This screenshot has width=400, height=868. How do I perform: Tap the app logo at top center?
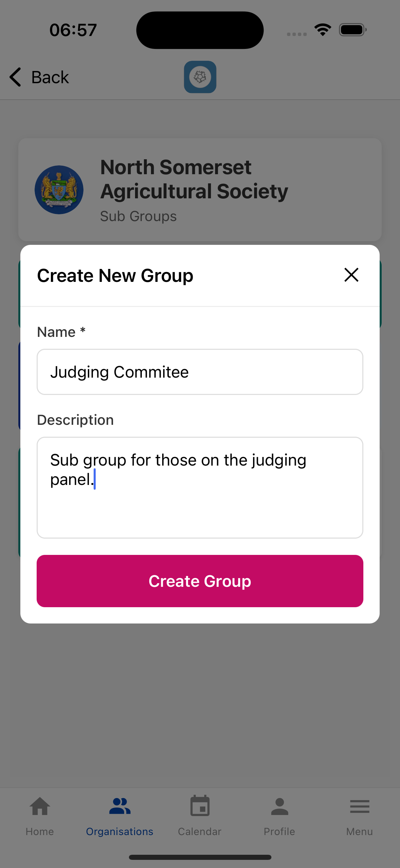(200, 77)
